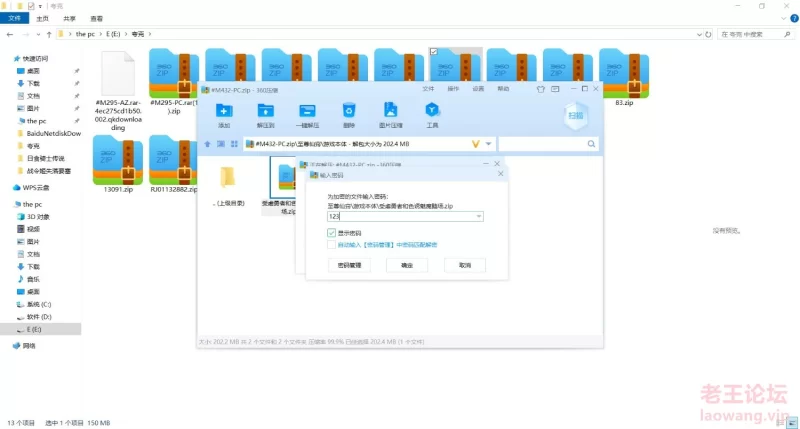800x429 pixels.
Task: Open the 文件 menu in 360压缩
Action: point(428,89)
